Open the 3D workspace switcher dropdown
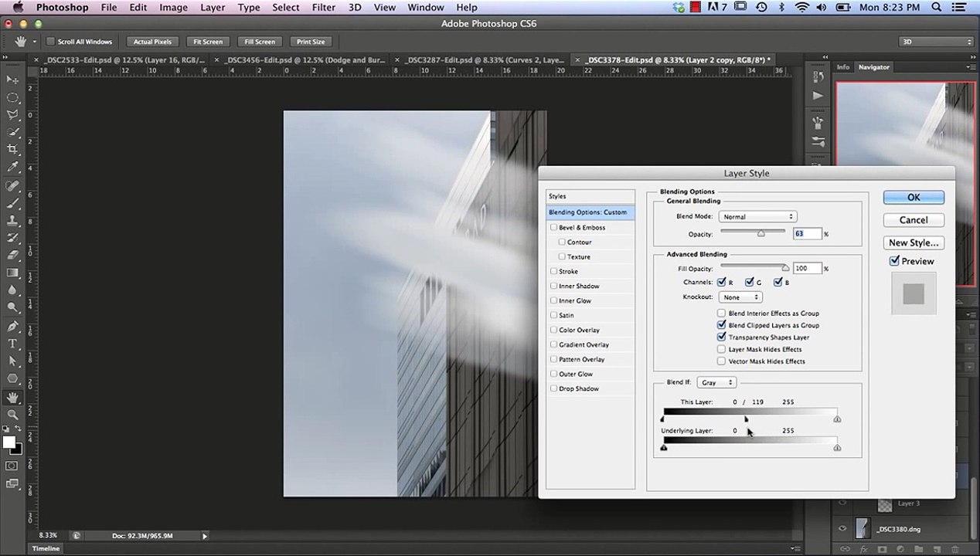The width and height of the screenshot is (980, 556). (936, 42)
